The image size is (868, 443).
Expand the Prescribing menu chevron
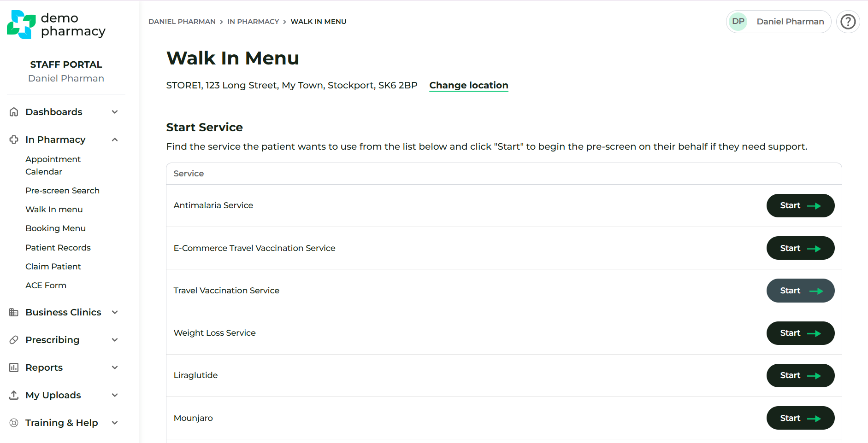[115, 340]
